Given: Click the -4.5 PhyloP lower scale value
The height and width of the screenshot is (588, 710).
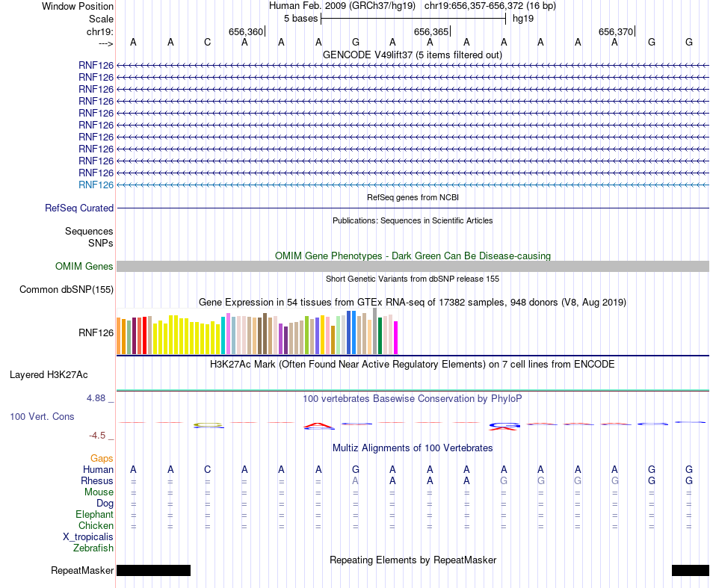Looking at the screenshot, I should click(x=97, y=436).
